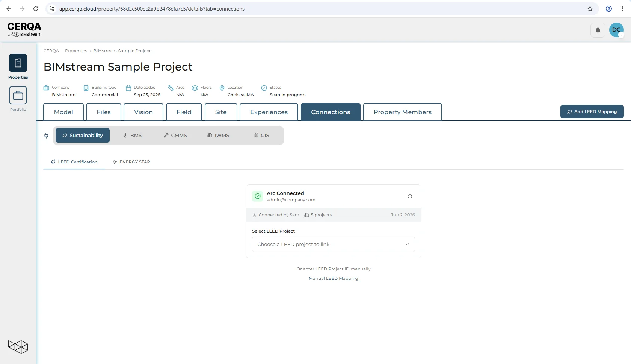Open the browser profile icon
This screenshot has width=631, height=364.
609,9
